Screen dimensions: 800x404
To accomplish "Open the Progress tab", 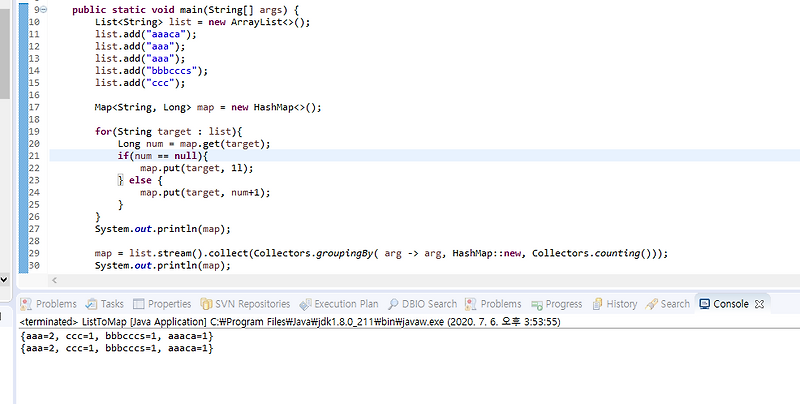I will [x=557, y=304].
